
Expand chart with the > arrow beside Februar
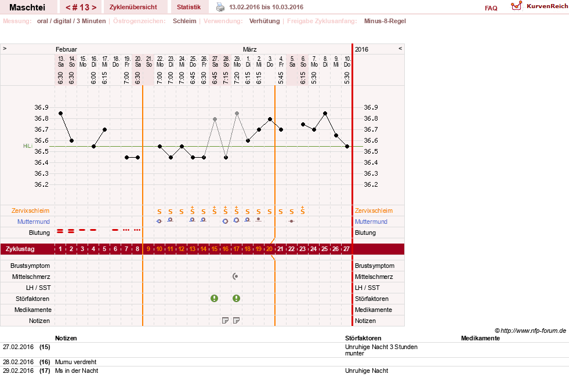(5, 48)
